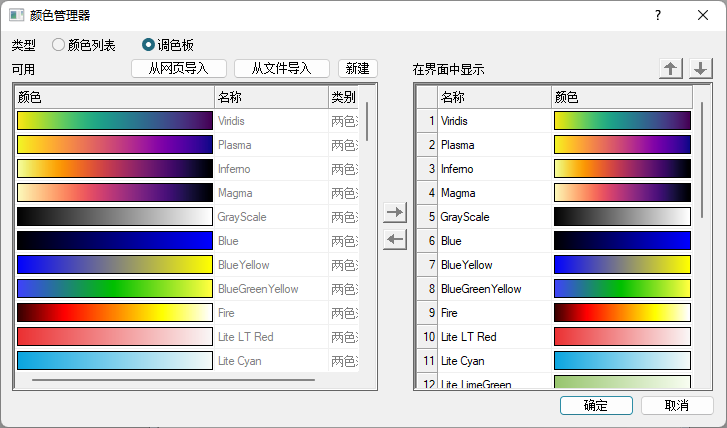Click the vertical scrollbar of displayed list
Image resolution: width=727 pixels, height=428 pixels.
[703, 160]
